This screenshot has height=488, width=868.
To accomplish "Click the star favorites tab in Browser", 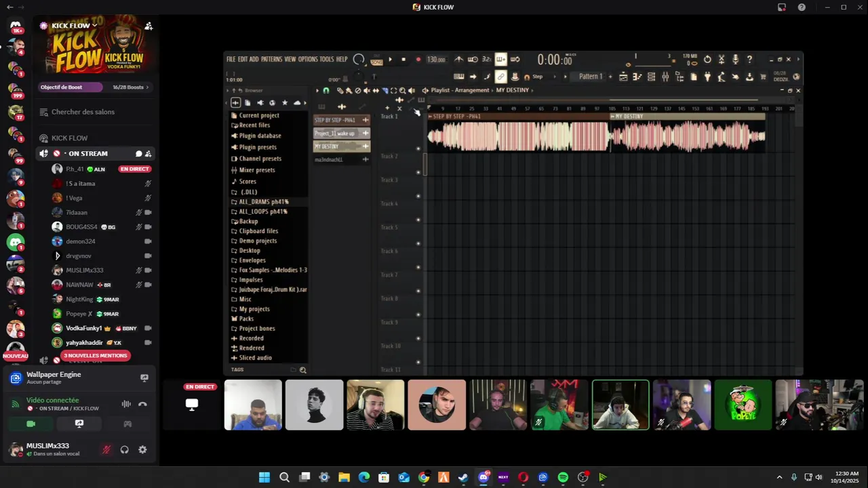I will tap(285, 103).
